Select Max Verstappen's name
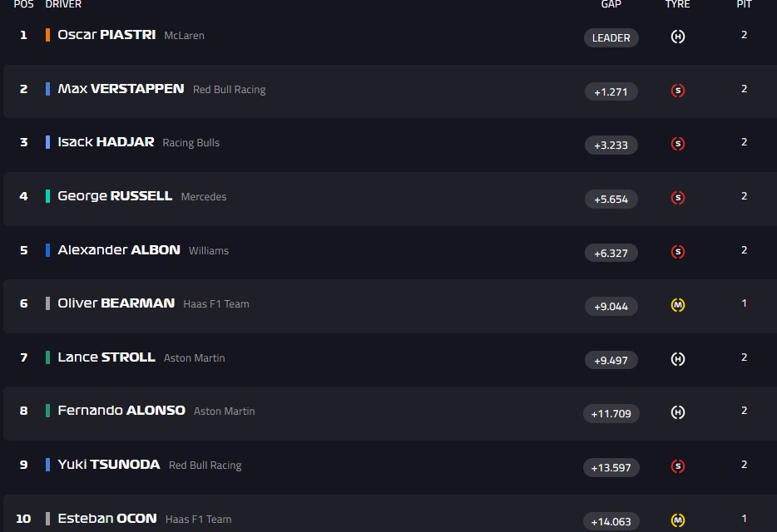The height and width of the screenshot is (532, 777). point(121,89)
